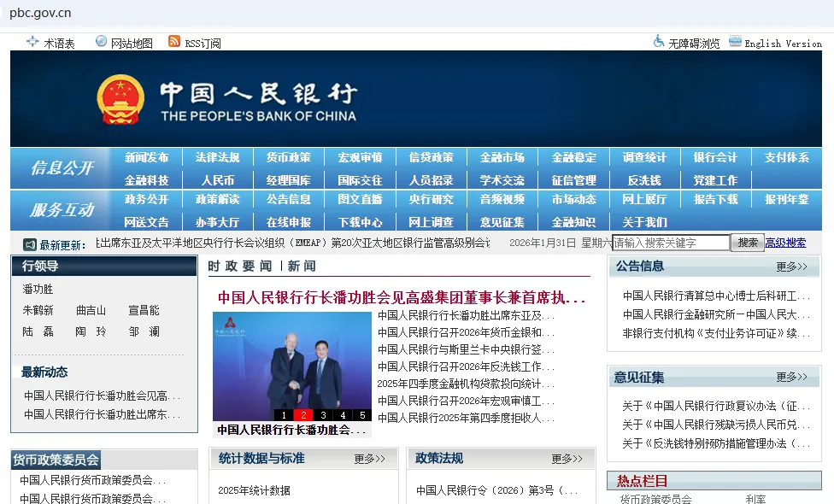The height and width of the screenshot is (504, 834).
Task: Select slide 5 in news carousel
Action: tap(363, 415)
